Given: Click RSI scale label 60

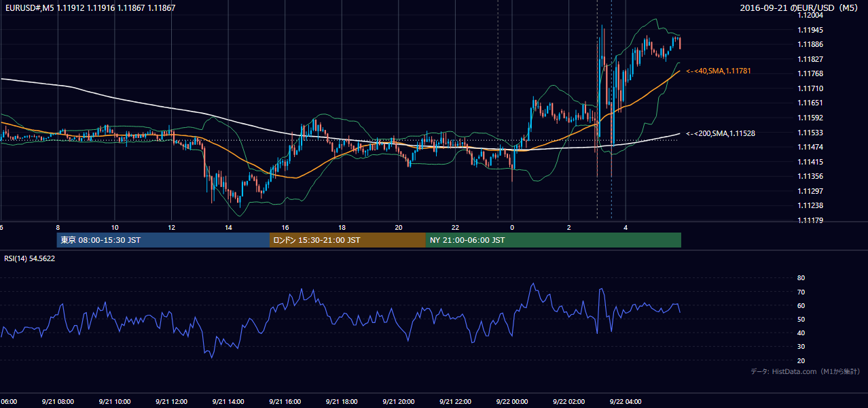Looking at the screenshot, I should [x=801, y=305].
